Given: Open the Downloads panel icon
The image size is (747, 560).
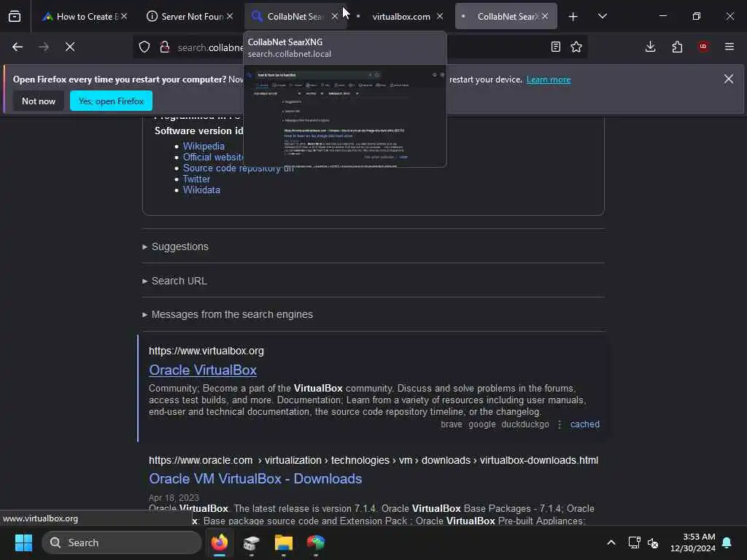Looking at the screenshot, I should (650, 47).
